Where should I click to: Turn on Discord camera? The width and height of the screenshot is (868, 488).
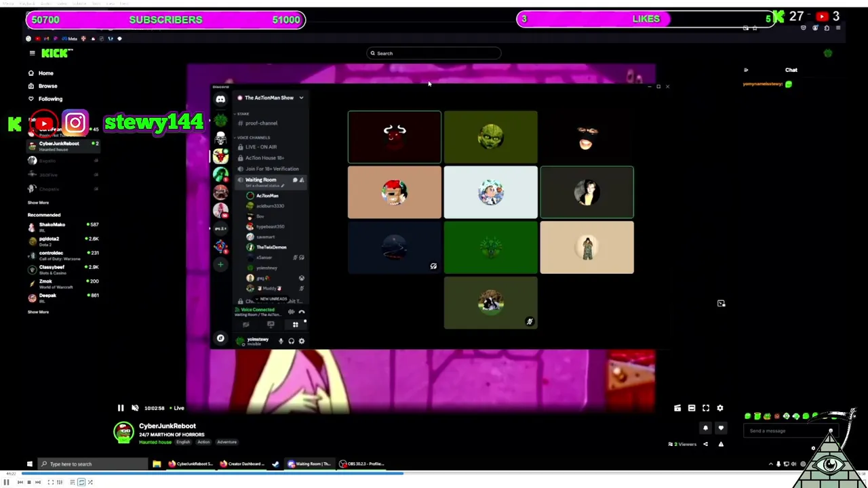click(x=246, y=325)
